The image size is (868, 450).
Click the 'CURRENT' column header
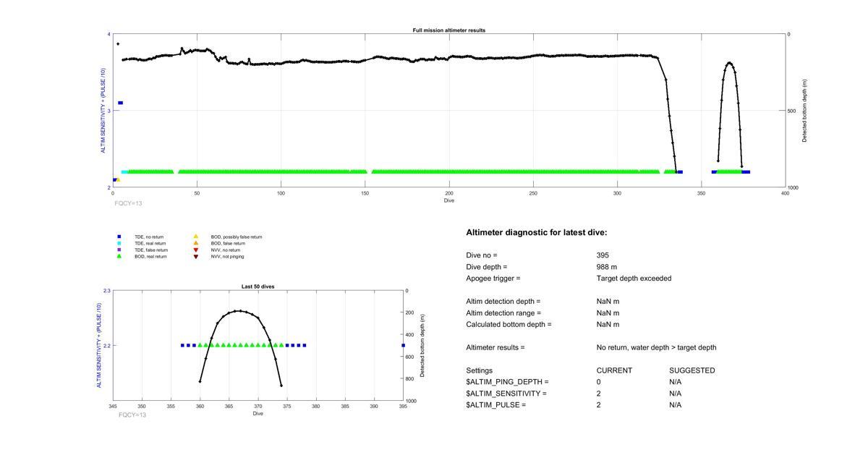[x=614, y=370]
